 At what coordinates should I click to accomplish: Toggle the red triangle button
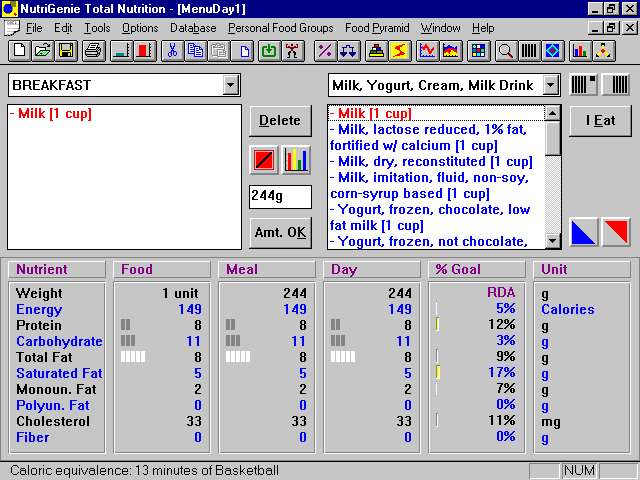click(x=616, y=232)
